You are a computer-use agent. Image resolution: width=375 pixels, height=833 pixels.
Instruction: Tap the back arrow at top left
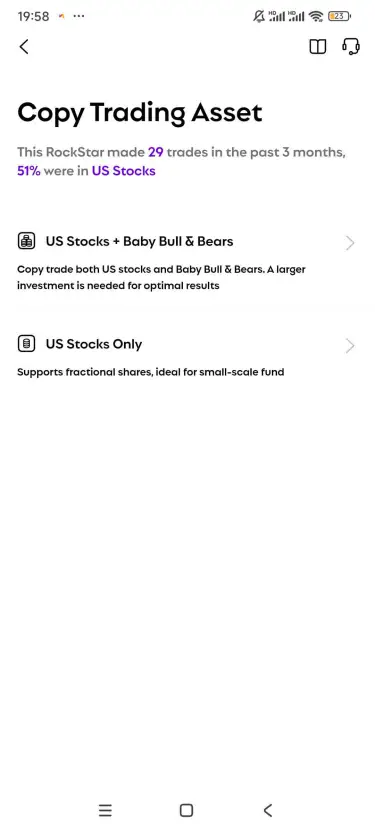(24, 47)
